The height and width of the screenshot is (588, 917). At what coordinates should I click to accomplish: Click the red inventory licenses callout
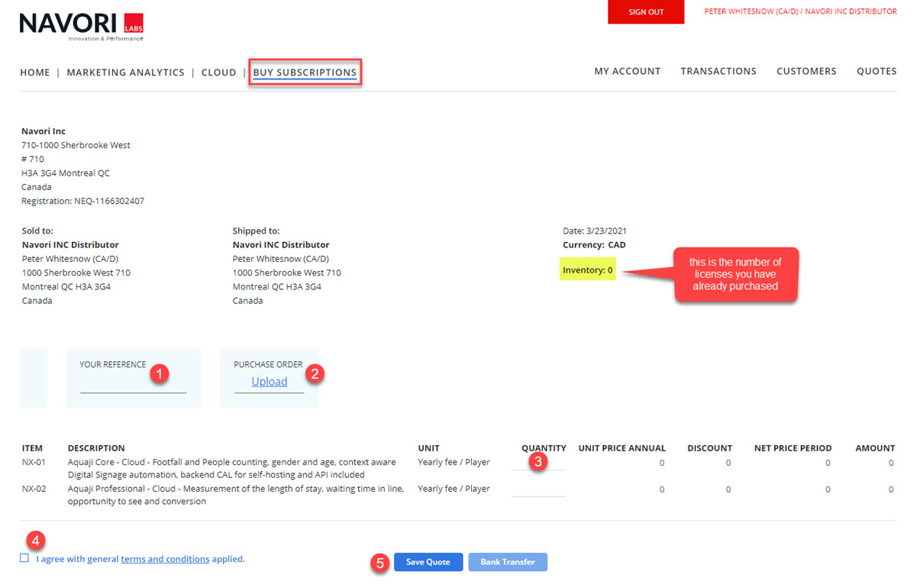[x=736, y=274]
